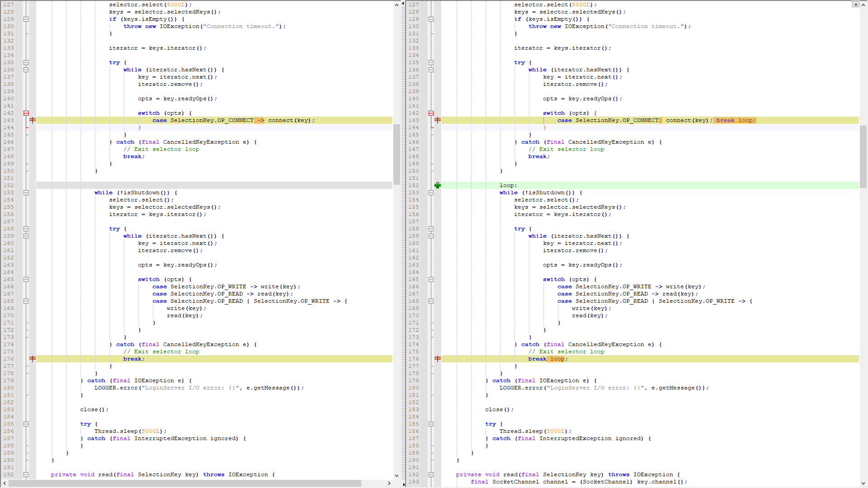Viewport: 868px width, 488px height.
Task: Collapse the right pane 'if (keys.isEmpty())' block at line 129
Action: [431, 19]
